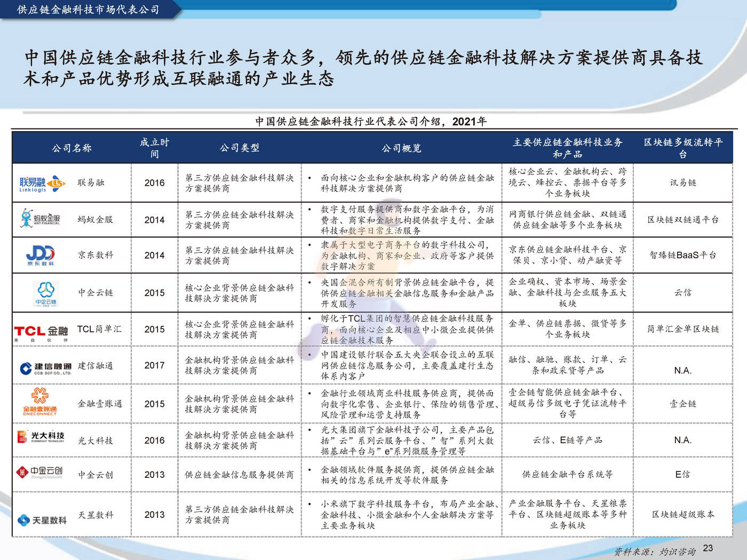Click the 光大科技 logo
This screenshot has width=747, height=560.
tap(41, 437)
